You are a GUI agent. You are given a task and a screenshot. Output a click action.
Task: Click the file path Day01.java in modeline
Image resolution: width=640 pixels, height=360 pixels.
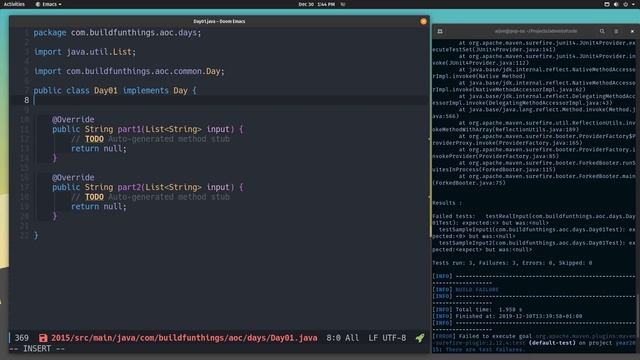point(184,338)
